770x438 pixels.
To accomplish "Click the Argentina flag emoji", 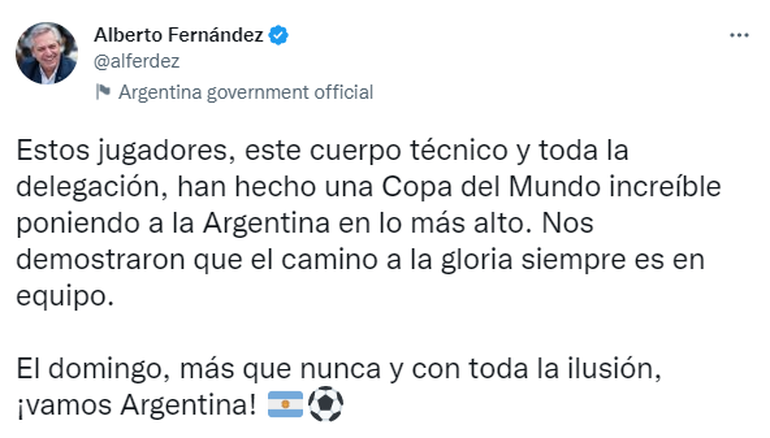I will click(x=285, y=405).
